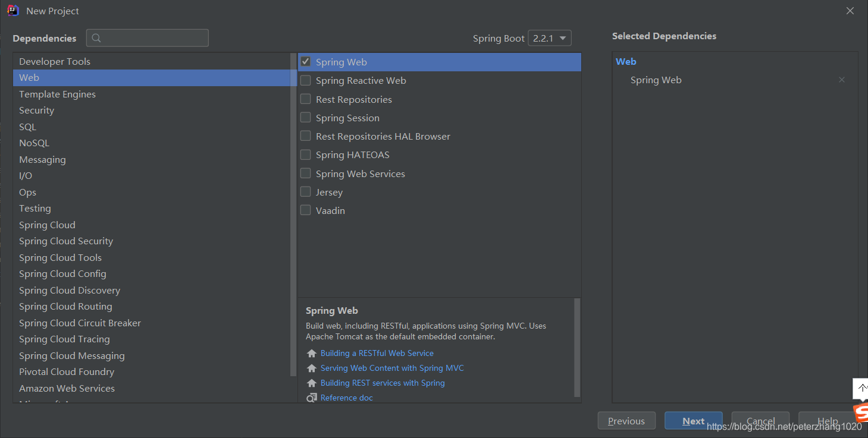This screenshot has width=868, height=438.
Task: Remove Spring Web via the x icon
Action: (x=842, y=80)
